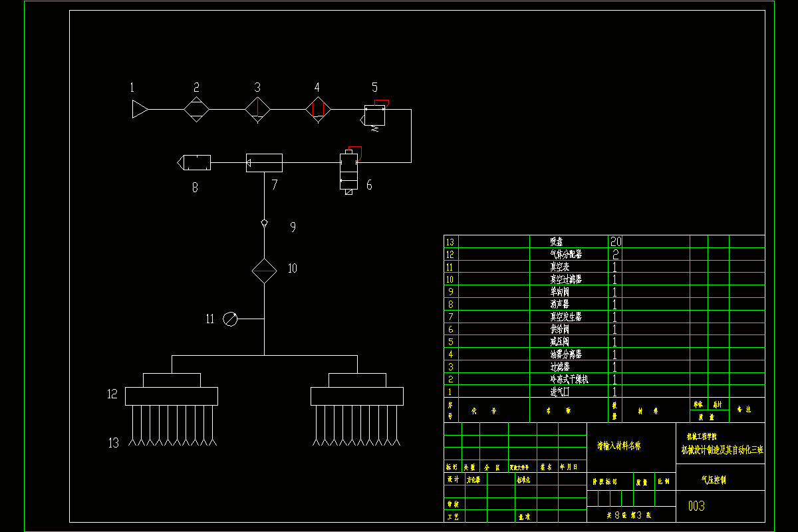Select the vacuum filter diamond numbered 10
Viewport: 798px width, 532px height.
(265, 271)
